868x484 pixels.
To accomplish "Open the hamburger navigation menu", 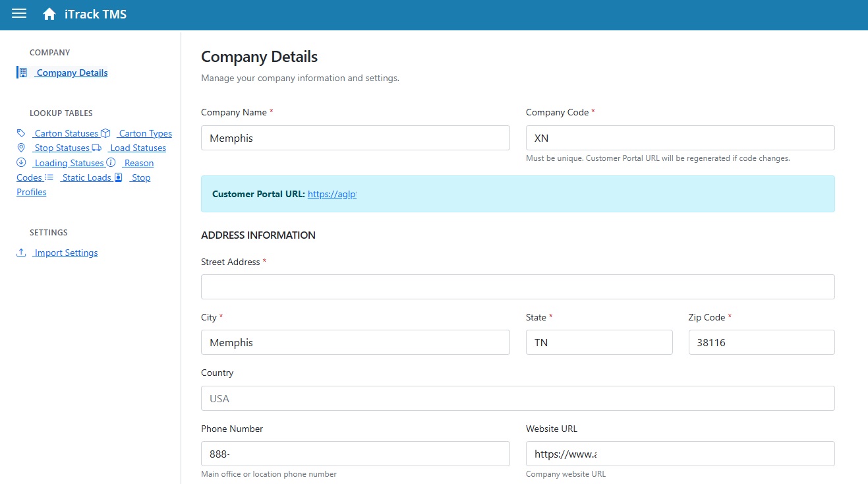I will click(18, 15).
